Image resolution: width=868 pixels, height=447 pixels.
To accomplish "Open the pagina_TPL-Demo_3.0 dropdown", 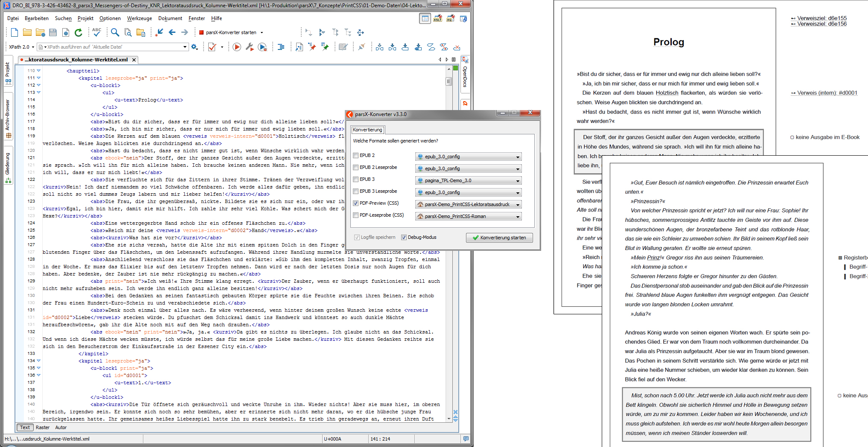I will point(468,180).
